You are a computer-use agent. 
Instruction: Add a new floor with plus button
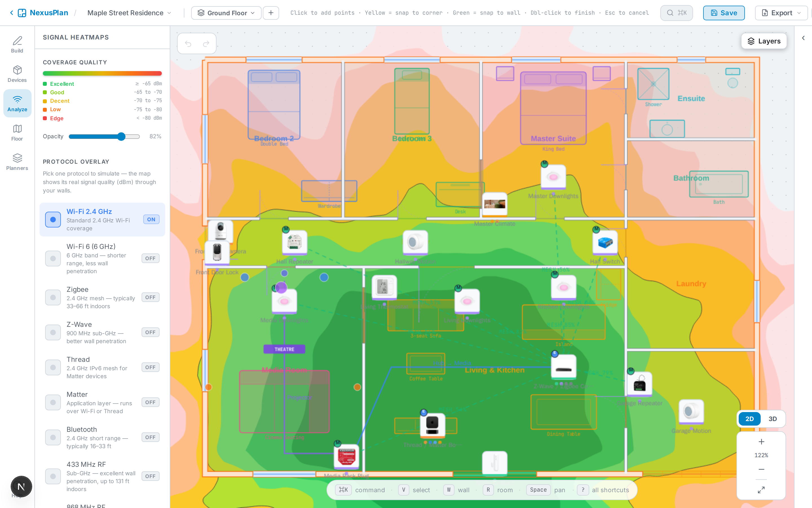pyautogui.click(x=271, y=13)
